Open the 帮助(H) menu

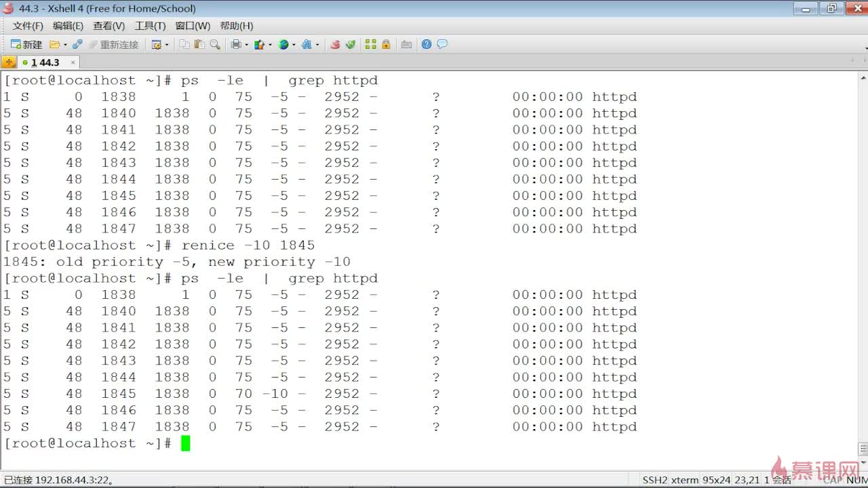click(x=237, y=26)
